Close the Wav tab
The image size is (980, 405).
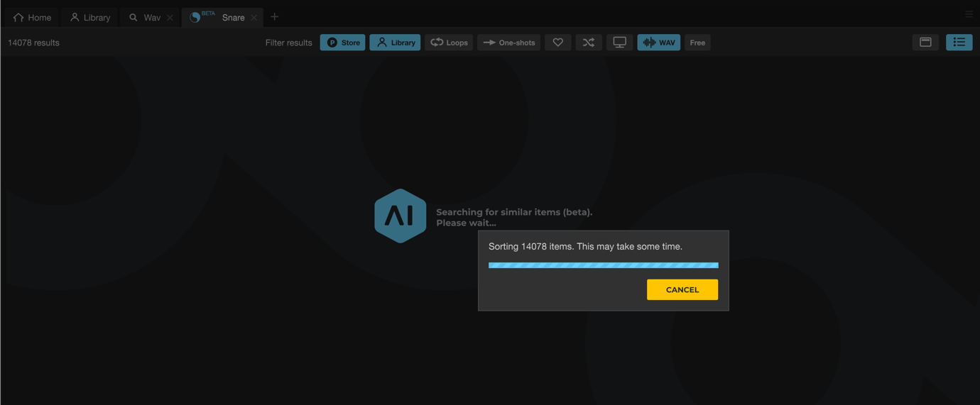coord(170,18)
